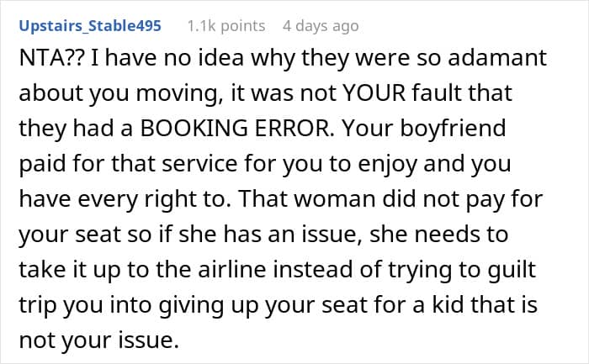Screen dimensions: 589x364
Task: Click the words not your issue.
Action: point(98,340)
